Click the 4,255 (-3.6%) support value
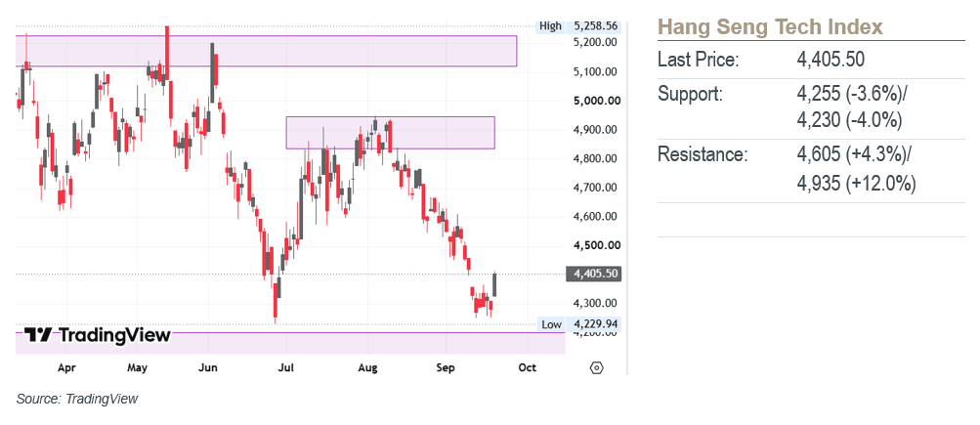980x425 pixels. 852,95
